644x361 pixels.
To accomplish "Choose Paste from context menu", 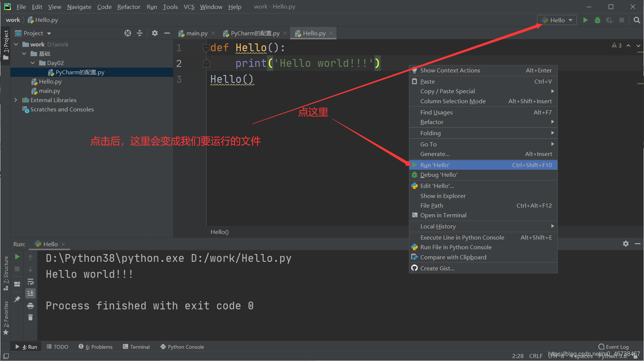I will click(x=483, y=81).
